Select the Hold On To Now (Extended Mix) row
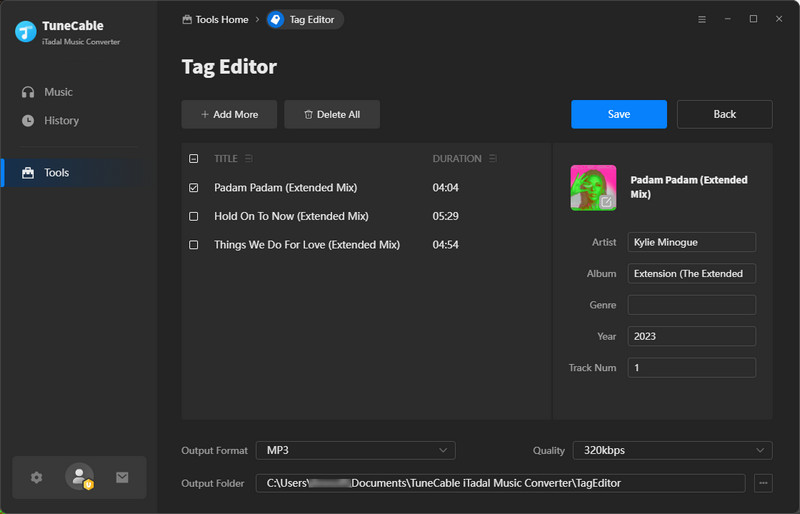The width and height of the screenshot is (800, 514). pos(366,216)
